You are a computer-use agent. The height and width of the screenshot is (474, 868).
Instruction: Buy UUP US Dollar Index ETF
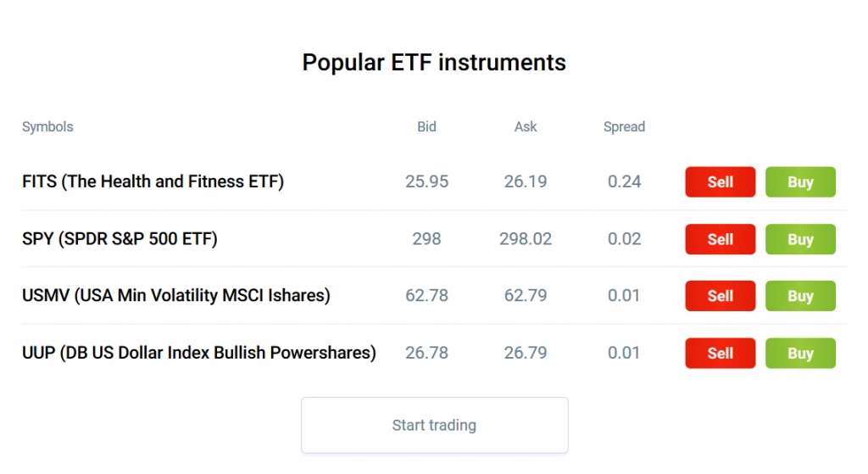800,354
